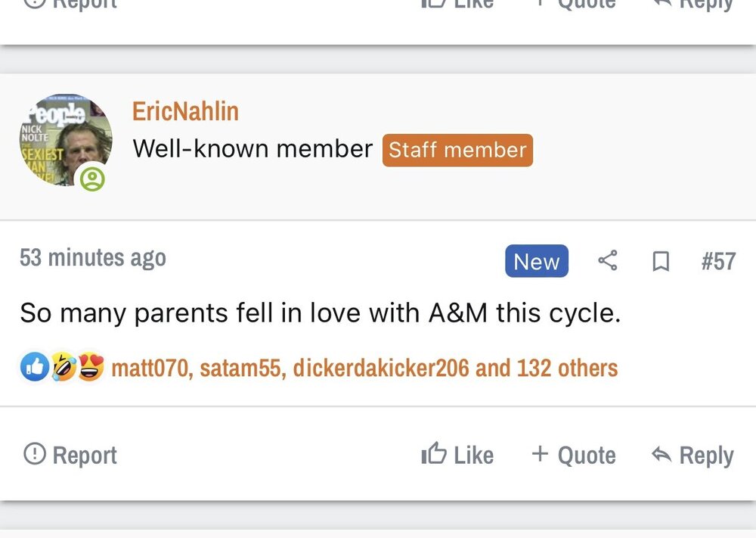Click the 53 minutes ago timestamp

[92, 258]
